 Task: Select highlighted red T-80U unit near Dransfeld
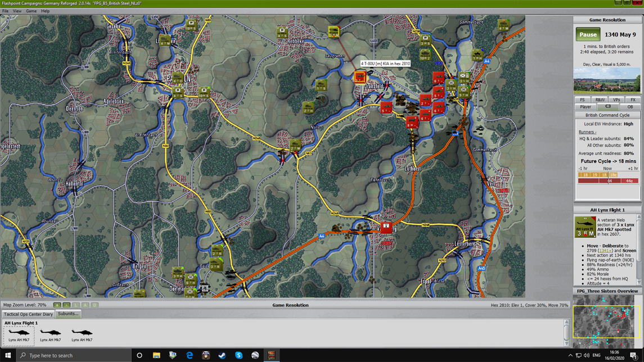(x=360, y=77)
